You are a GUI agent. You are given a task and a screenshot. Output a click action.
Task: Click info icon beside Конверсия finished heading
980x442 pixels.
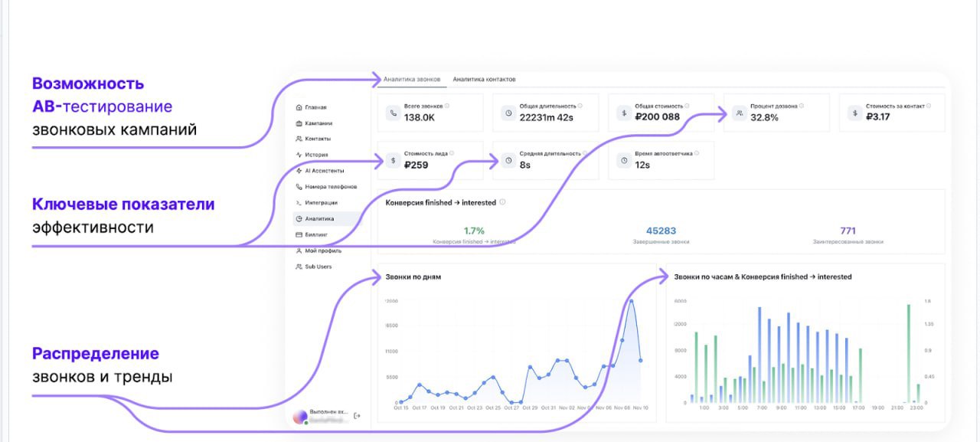[x=502, y=202]
